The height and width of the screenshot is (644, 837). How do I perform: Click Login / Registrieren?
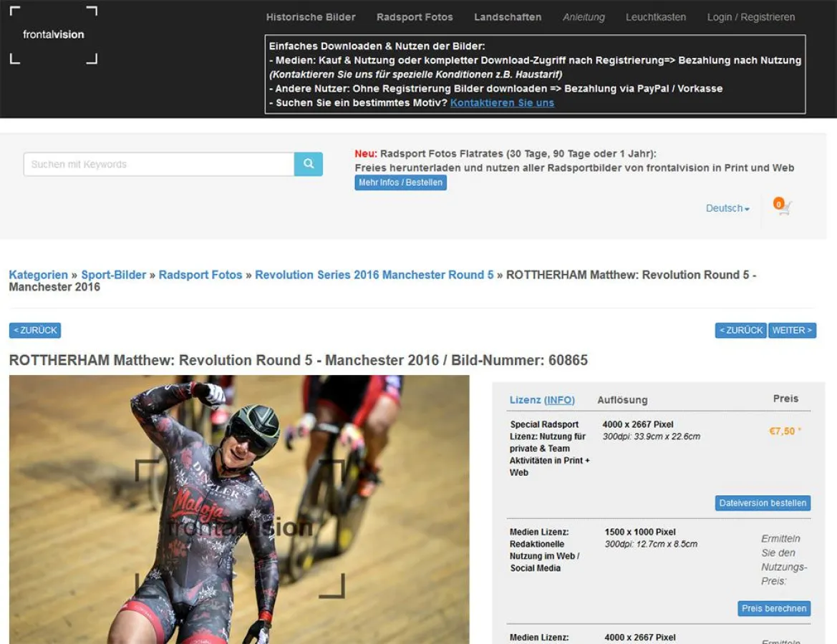pyautogui.click(x=751, y=16)
